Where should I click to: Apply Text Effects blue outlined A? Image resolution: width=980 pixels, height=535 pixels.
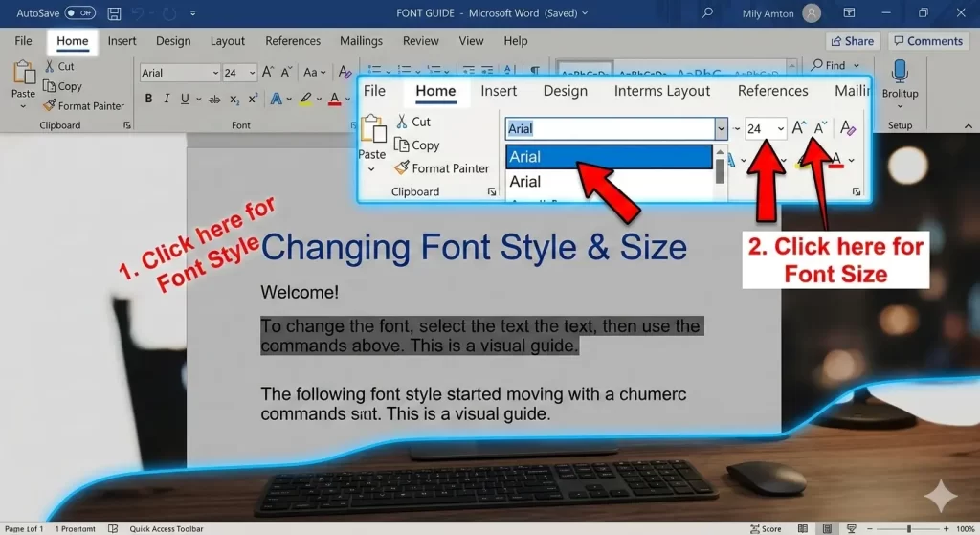pyautogui.click(x=276, y=99)
